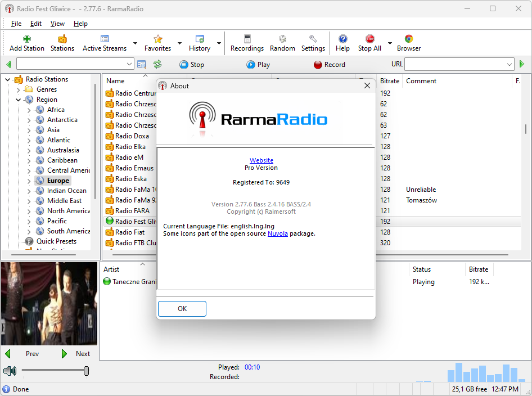Click the info icon in the status bar
The width and height of the screenshot is (532, 396).
pyautogui.click(x=6, y=389)
